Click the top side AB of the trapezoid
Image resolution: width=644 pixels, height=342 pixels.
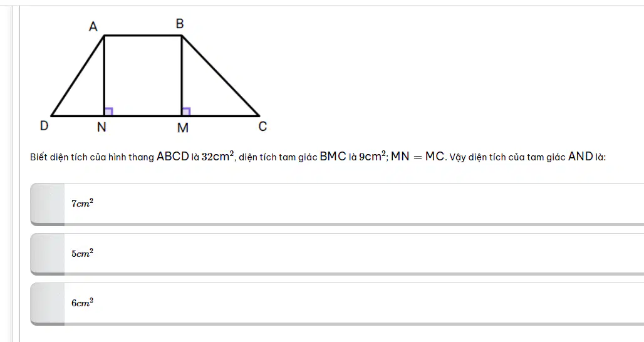tap(143, 36)
